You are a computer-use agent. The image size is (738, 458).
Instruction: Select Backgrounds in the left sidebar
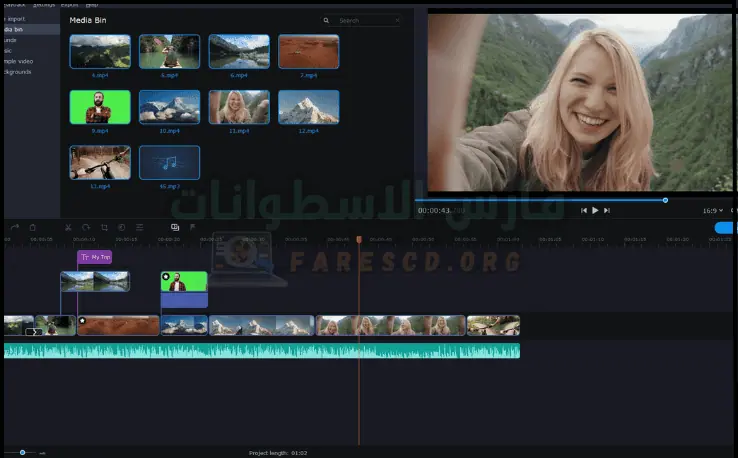click(x=17, y=72)
